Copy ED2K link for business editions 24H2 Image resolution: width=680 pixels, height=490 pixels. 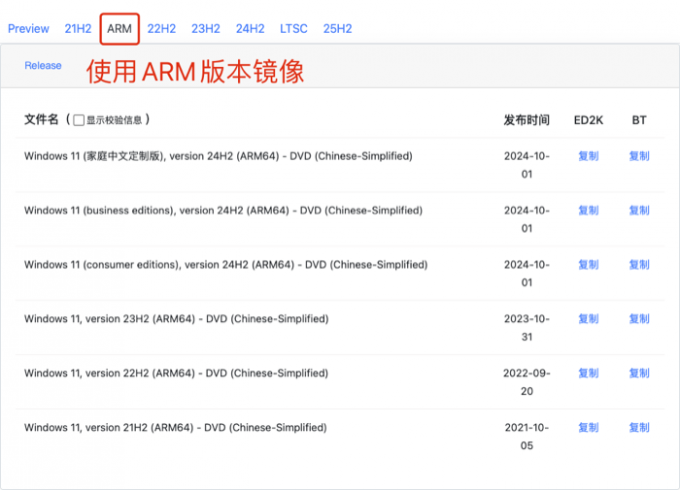point(588,210)
